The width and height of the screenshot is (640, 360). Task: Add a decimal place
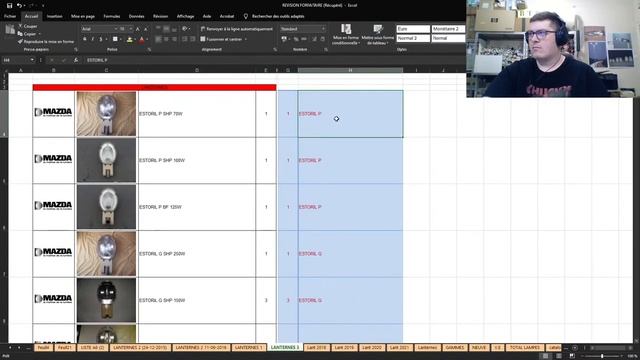click(314, 39)
